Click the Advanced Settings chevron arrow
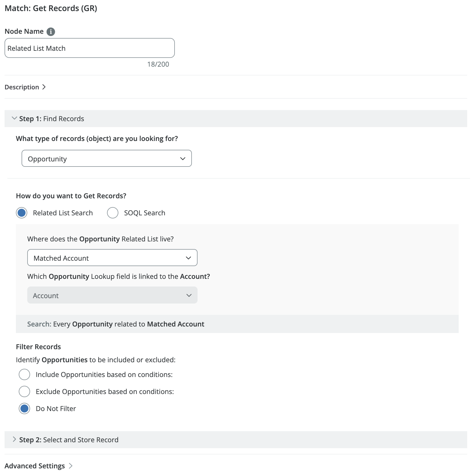Image resolution: width=474 pixels, height=476 pixels. pyautogui.click(x=71, y=466)
